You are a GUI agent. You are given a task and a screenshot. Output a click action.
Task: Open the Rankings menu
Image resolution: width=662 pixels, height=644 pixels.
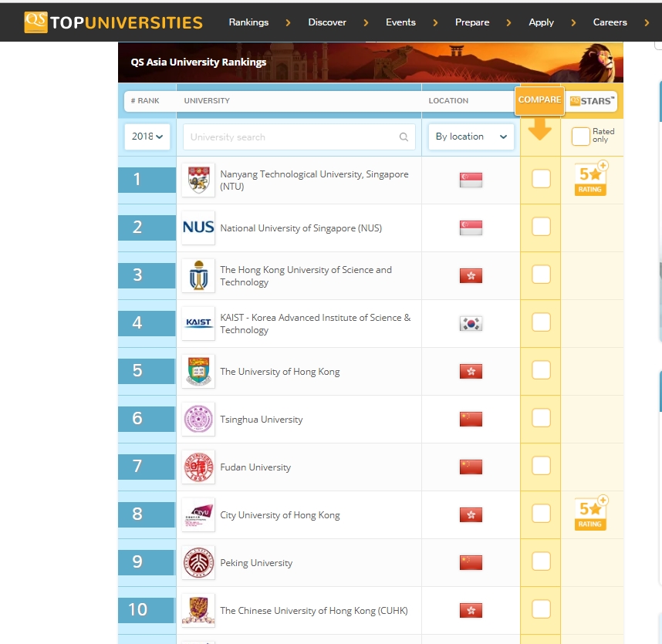click(248, 22)
